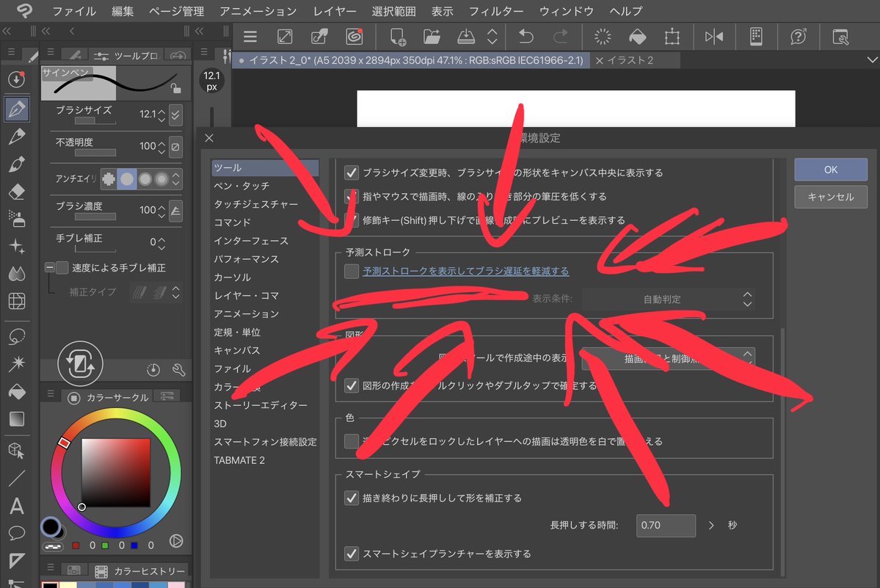Toggle confirm figure with double tap checkbox
The height and width of the screenshot is (588, 880).
[352, 385]
